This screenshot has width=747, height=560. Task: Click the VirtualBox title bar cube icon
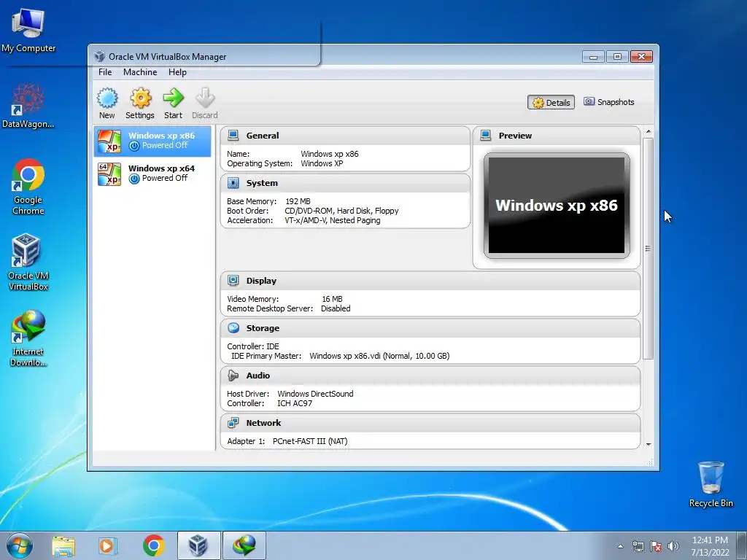tap(99, 56)
